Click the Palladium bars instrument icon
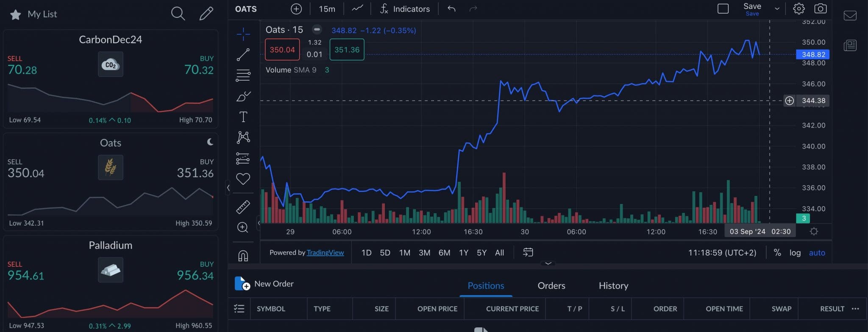868x332 pixels. coord(111,270)
